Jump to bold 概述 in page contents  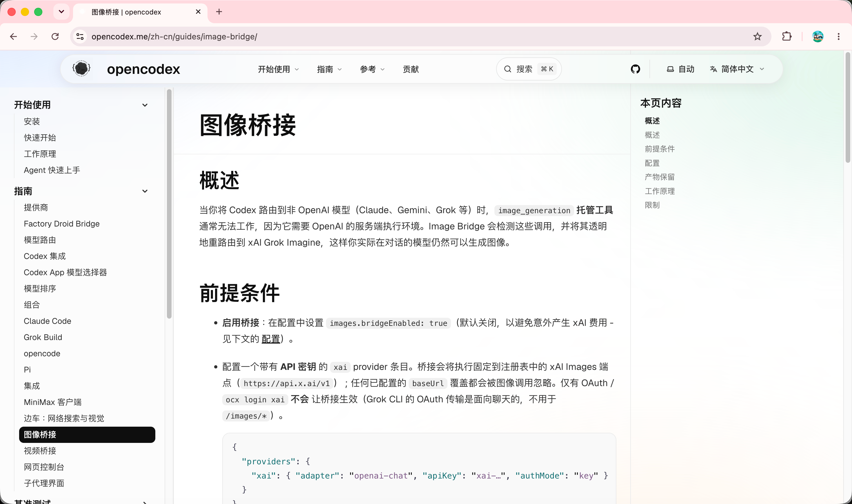[652, 121]
